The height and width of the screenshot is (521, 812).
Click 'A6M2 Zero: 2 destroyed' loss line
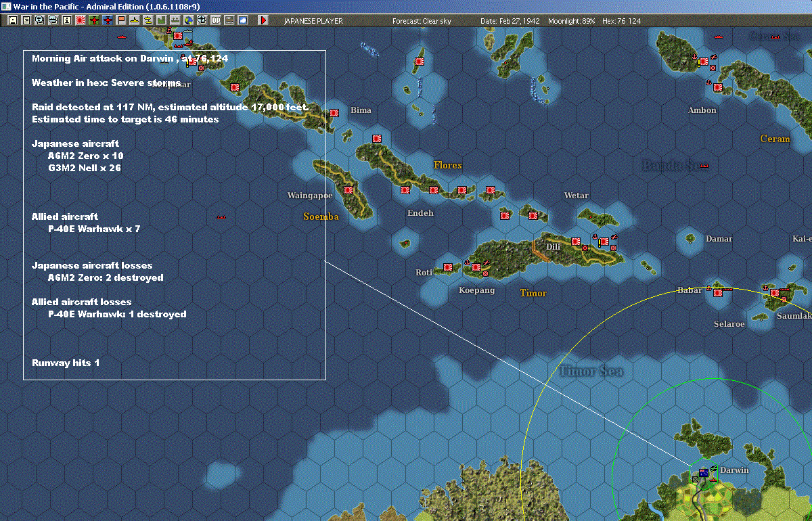105,277
